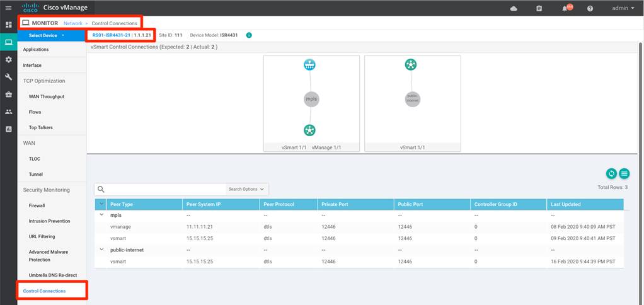Screen dimensions: 644x305
Task: Click into the table search field
Action: pos(166,189)
